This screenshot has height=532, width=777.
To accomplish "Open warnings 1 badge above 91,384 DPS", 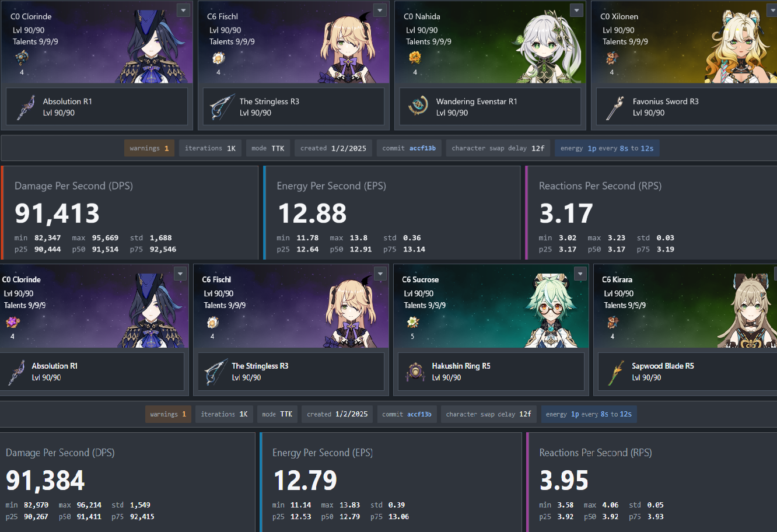I will 168,414.
